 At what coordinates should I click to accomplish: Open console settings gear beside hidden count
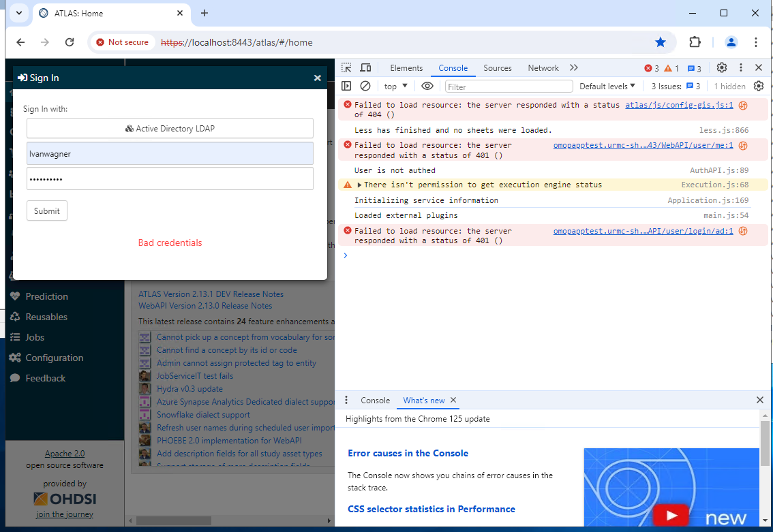point(759,87)
